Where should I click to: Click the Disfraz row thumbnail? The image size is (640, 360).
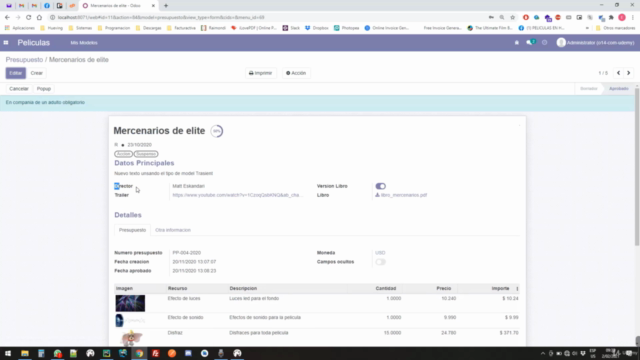131,338
